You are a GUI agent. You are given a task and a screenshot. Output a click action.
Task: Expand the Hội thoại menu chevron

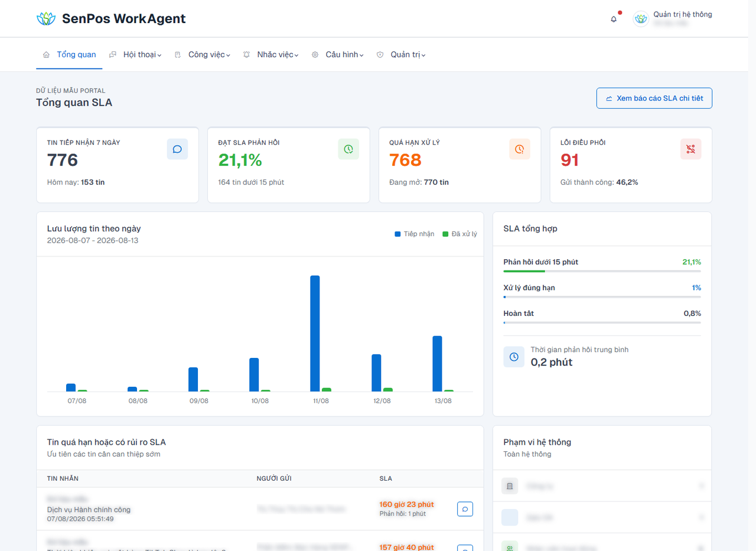tap(160, 55)
